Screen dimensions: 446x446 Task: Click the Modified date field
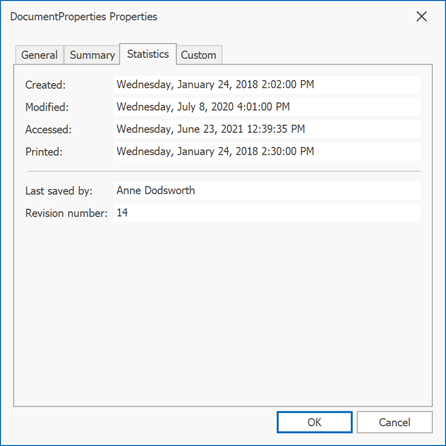[267, 107]
